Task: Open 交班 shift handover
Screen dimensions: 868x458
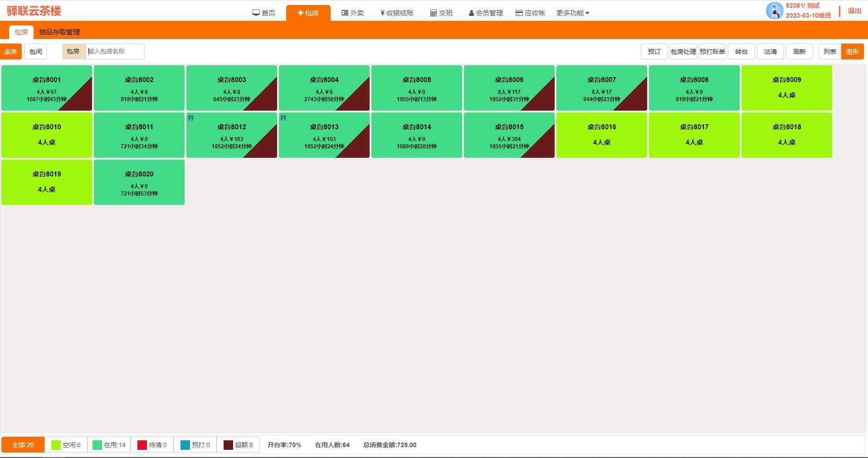Action: 441,13
